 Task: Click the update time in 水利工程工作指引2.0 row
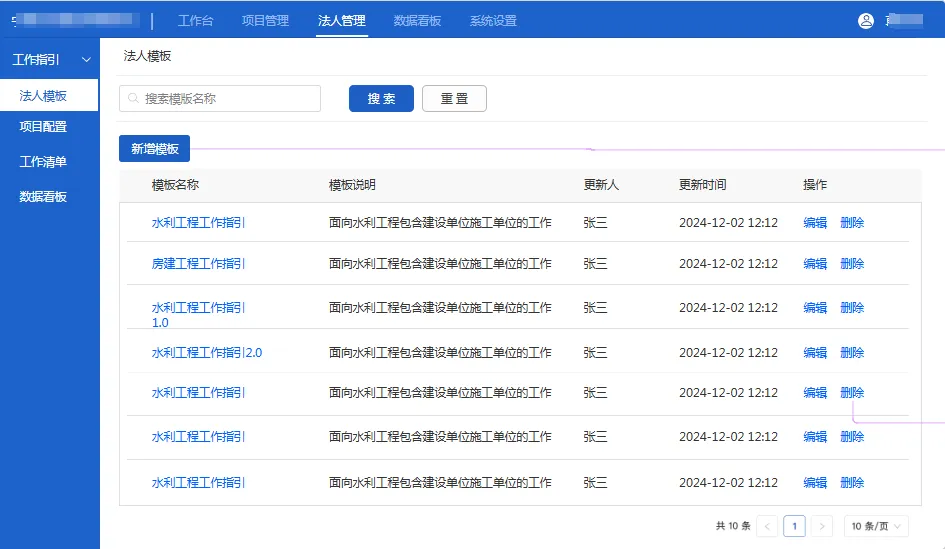coord(728,353)
